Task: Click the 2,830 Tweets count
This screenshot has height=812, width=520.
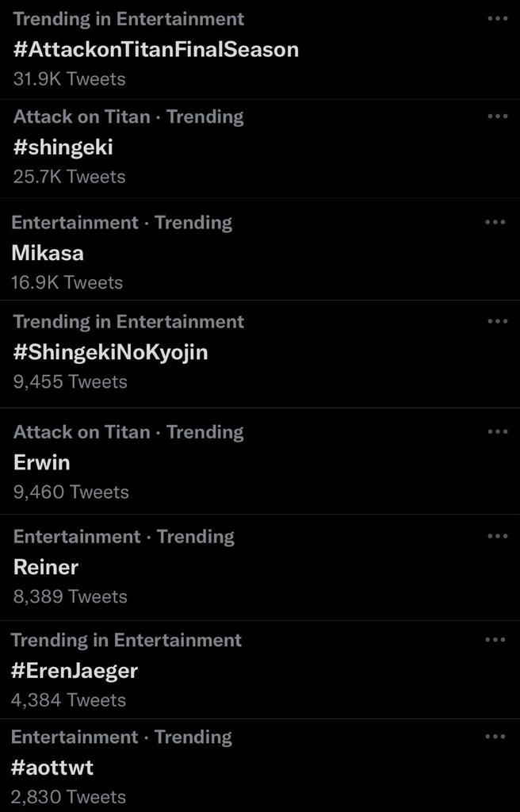Action: pyautogui.click(x=68, y=797)
